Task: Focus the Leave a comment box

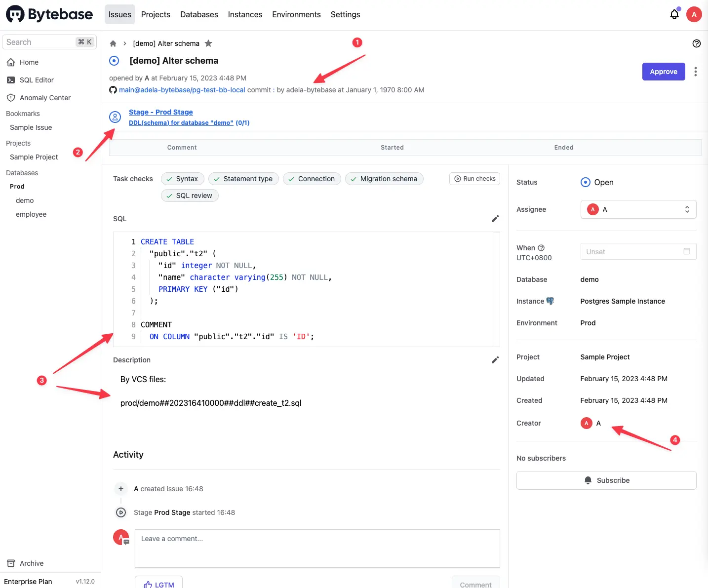Action: tap(317, 549)
